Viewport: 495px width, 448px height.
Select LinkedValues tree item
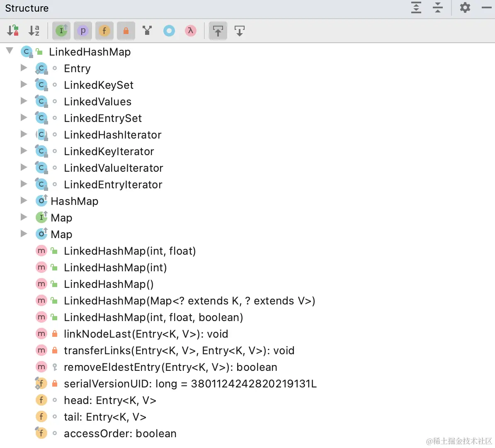tap(97, 102)
